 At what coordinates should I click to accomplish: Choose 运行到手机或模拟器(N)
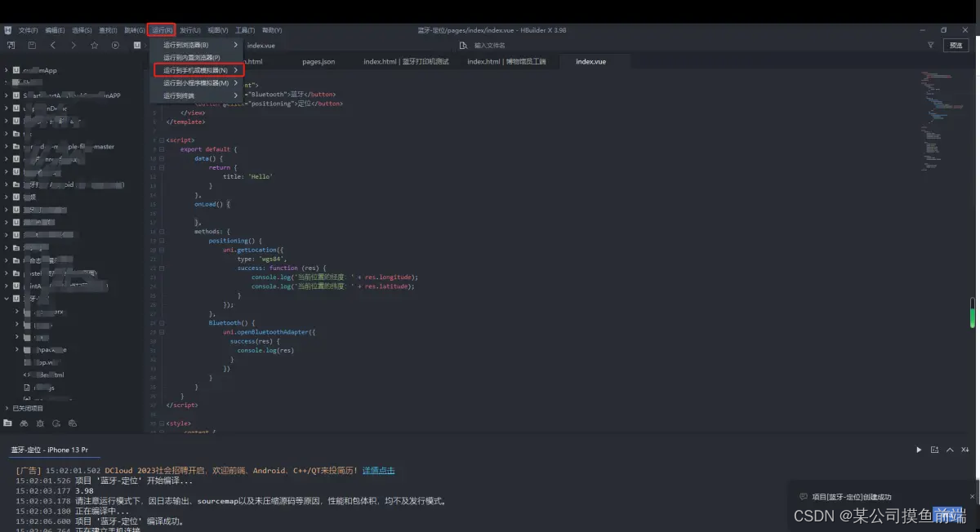pos(198,70)
